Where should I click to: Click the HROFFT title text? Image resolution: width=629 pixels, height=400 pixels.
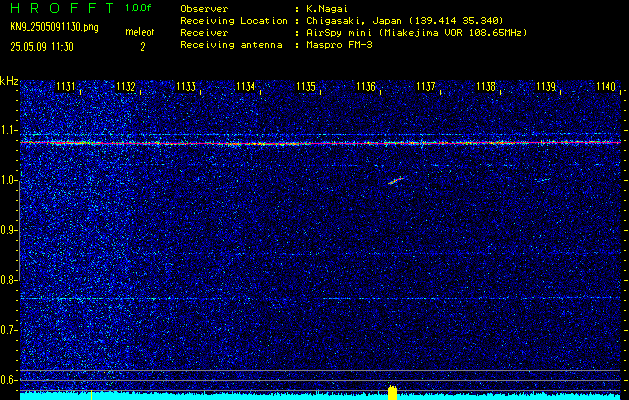pos(62,8)
